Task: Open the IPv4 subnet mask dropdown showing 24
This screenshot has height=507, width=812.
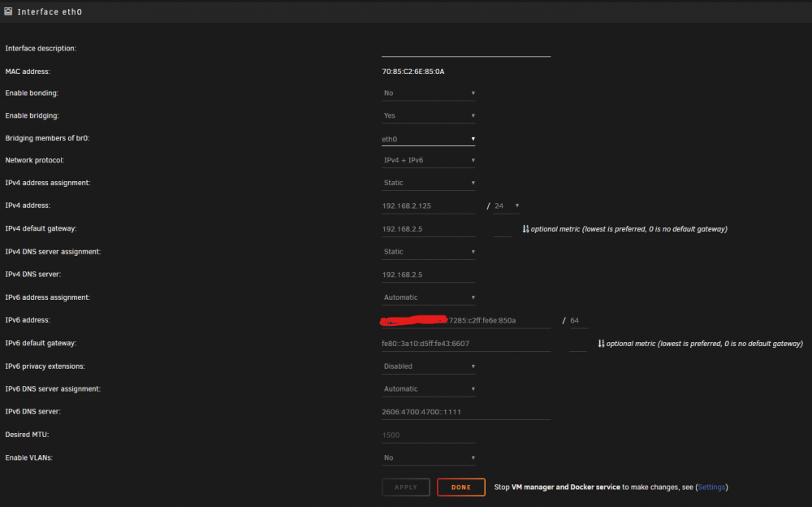Action: 507,206
